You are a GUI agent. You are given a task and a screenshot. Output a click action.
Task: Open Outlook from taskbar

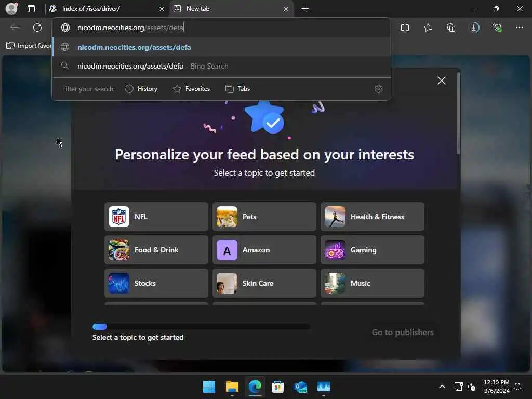[301, 387]
